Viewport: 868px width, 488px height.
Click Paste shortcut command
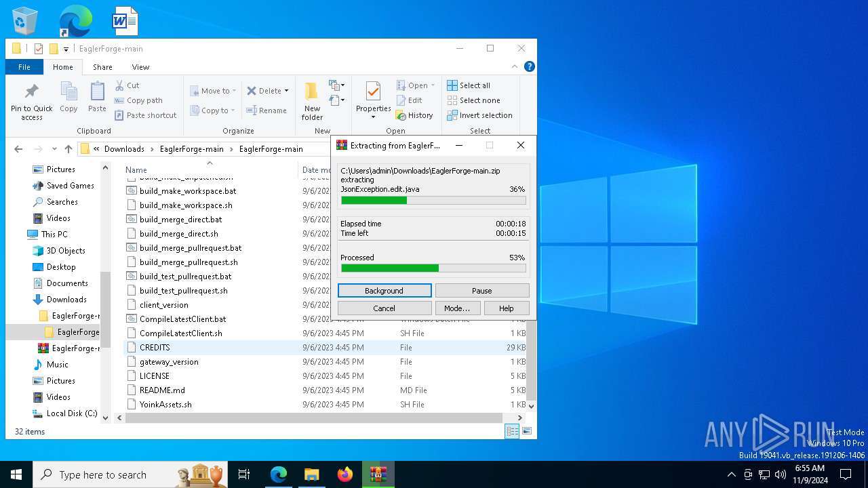146,115
